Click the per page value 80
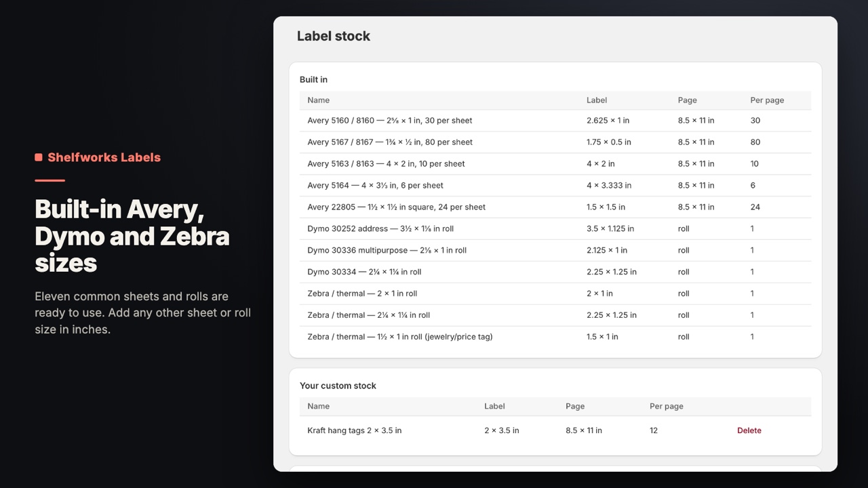This screenshot has width=868, height=488. (x=755, y=142)
